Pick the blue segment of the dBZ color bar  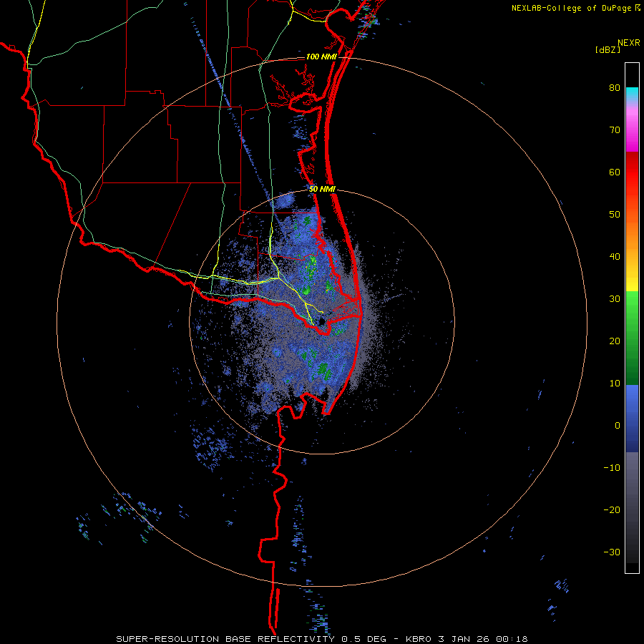(632, 419)
